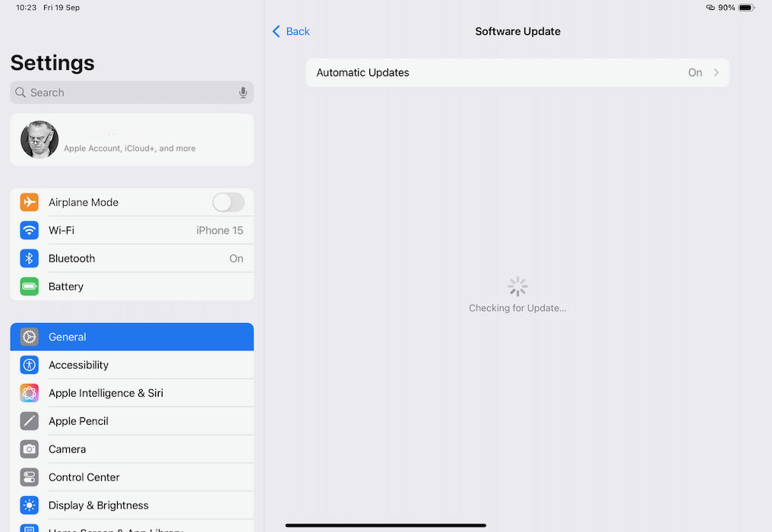Tap the microphone dictation icon in Search
772x532 pixels.
[x=243, y=93]
